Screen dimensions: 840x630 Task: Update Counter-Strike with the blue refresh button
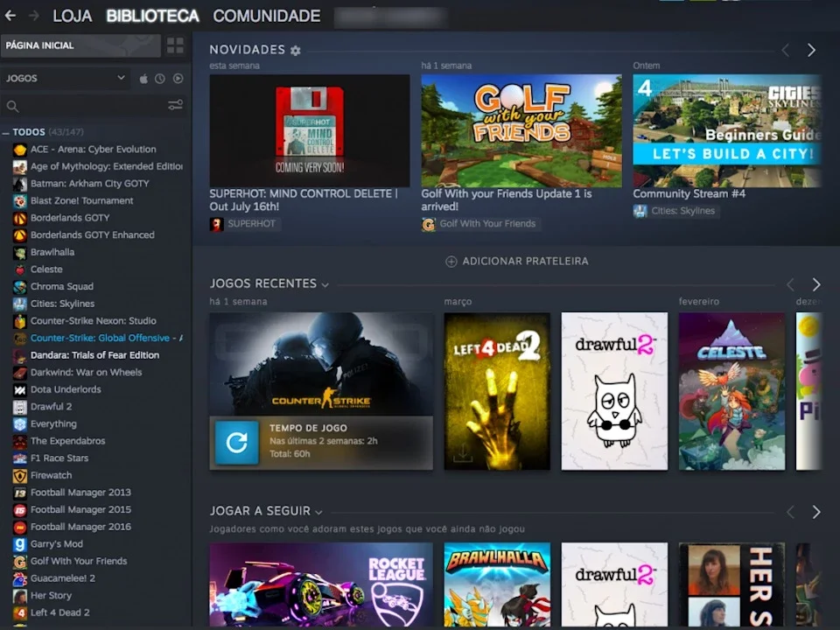(237, 443)
